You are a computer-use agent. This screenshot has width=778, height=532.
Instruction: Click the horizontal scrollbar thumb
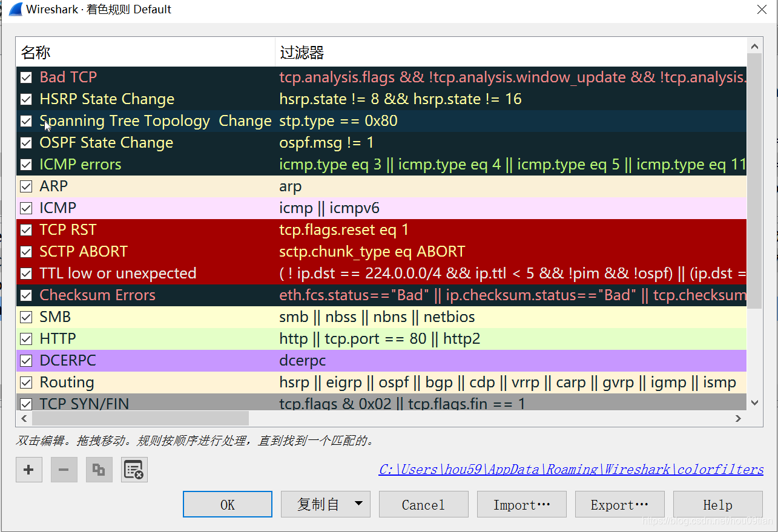coord(140,418)
